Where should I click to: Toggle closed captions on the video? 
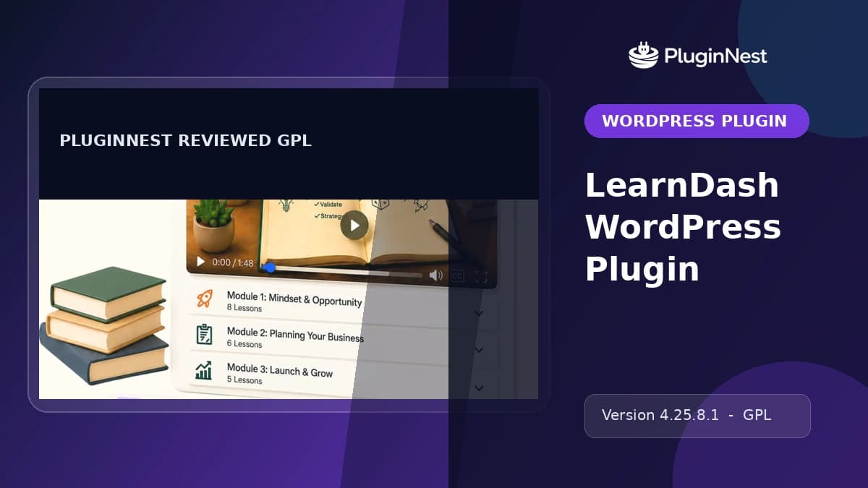457,275
